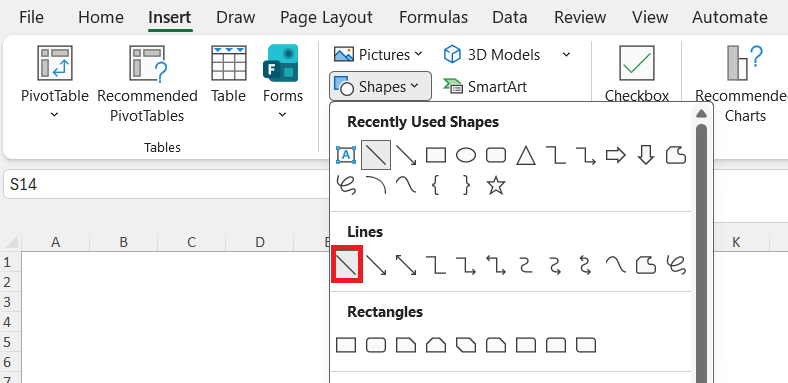The image size is (788, 383).
Task: Choose Curved Arrow Connector in Lines section
Action: 555,265
